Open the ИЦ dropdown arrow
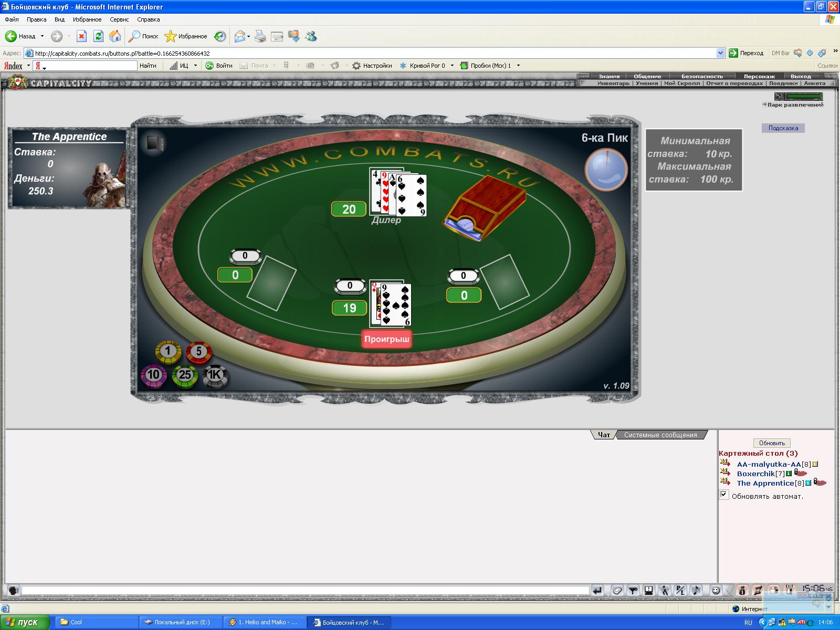Screen dimensions: 840x630 tap(195, 66)
